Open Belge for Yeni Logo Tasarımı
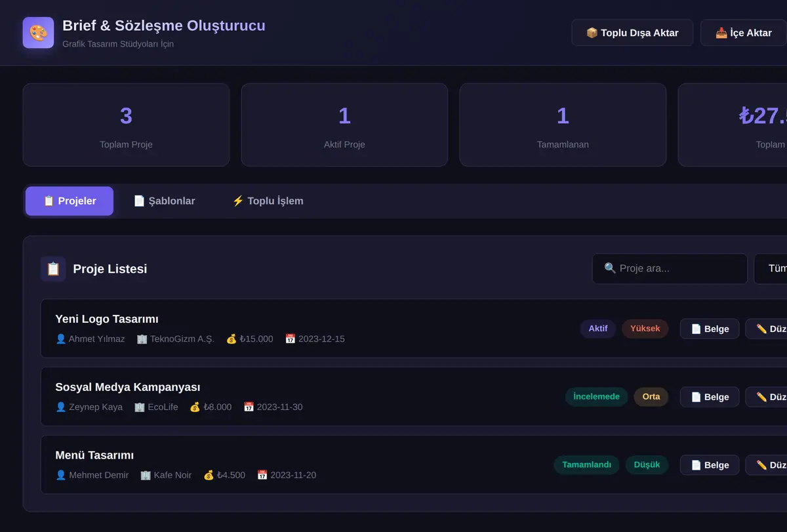Image resolution: width=787 pixels, height=532 pixels. click(x=710, y=329)
